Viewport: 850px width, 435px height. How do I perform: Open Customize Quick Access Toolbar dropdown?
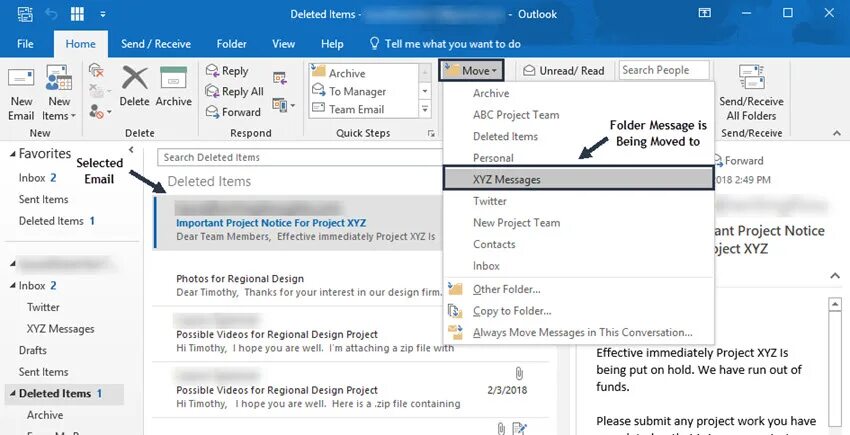click(103, 14)
